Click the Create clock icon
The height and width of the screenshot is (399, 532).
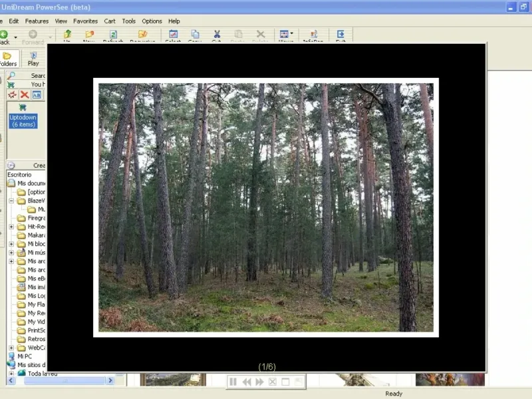pos(11,165)
